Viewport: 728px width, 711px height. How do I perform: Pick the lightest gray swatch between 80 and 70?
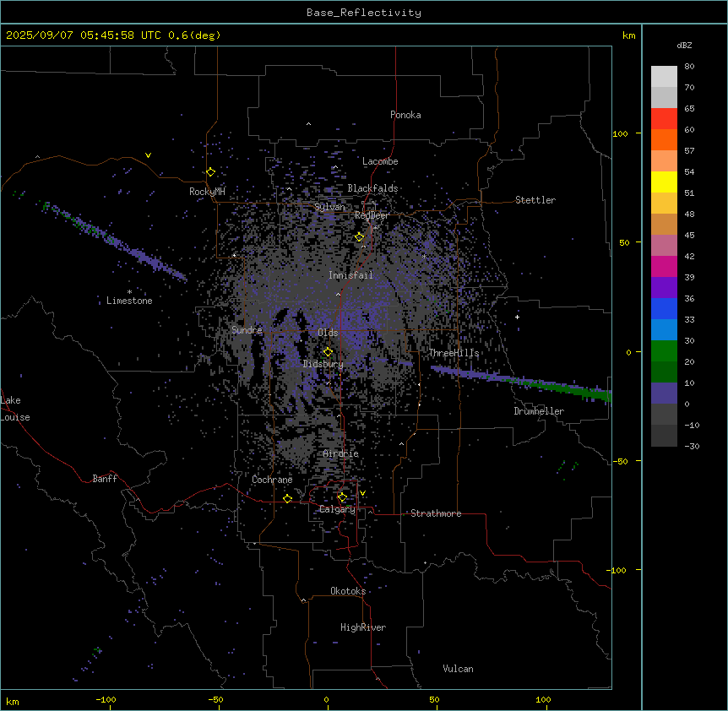tap(664, 77)
